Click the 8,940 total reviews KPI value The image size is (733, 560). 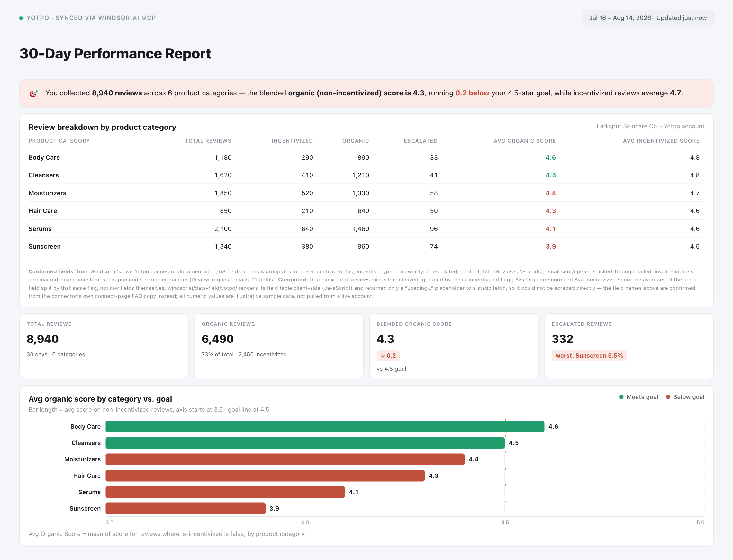click(43, 339)
